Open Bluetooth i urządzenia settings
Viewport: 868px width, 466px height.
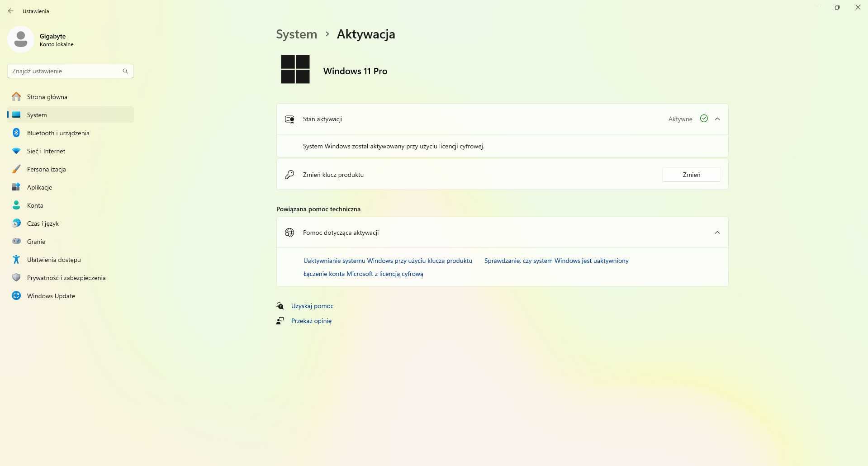coord(71,133)
